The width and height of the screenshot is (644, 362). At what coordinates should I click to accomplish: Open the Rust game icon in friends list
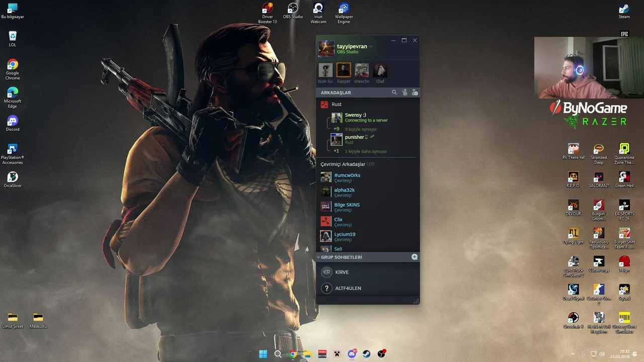(x=325, y=104)
